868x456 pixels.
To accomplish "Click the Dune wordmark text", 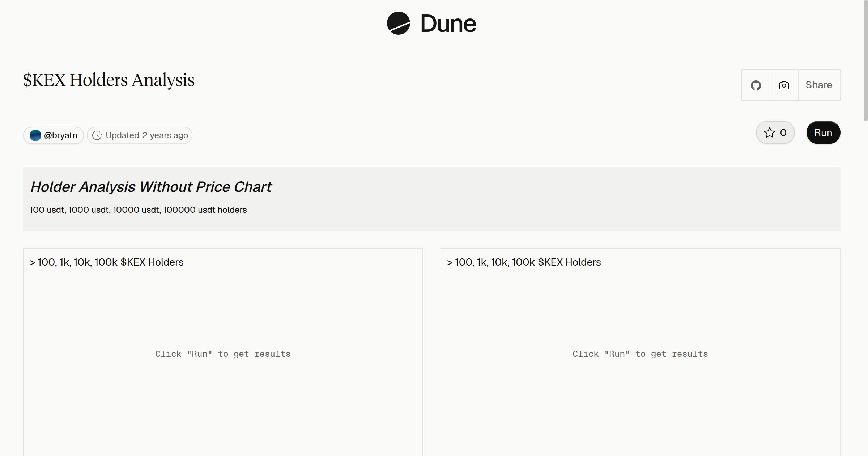I will click(448, 24).
